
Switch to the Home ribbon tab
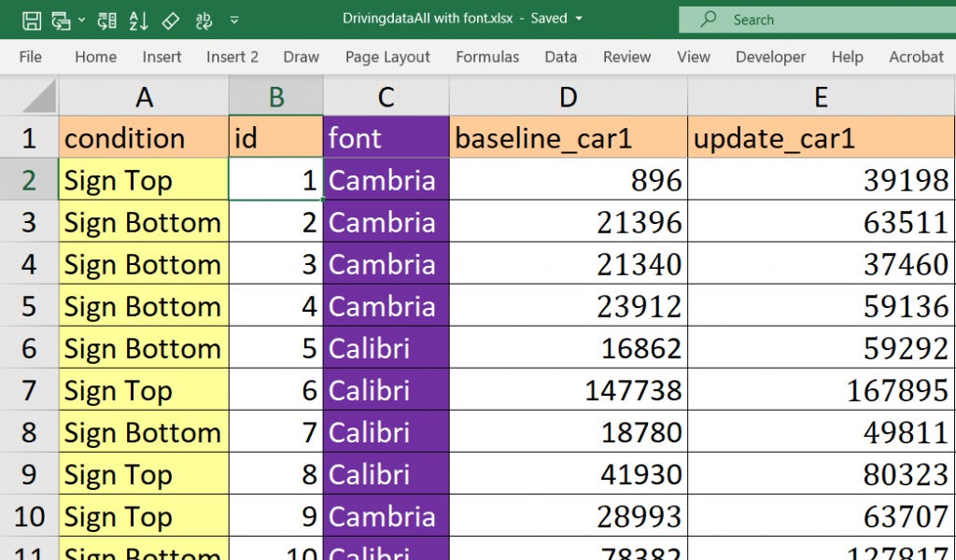[96, 57]
